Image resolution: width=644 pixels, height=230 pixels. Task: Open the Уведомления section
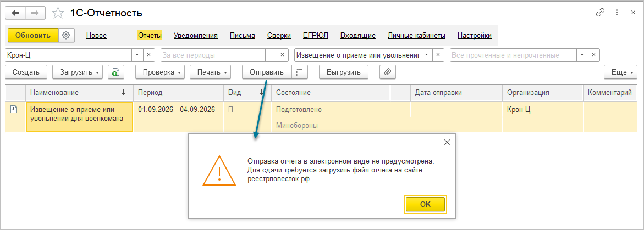tap(195, 36)
